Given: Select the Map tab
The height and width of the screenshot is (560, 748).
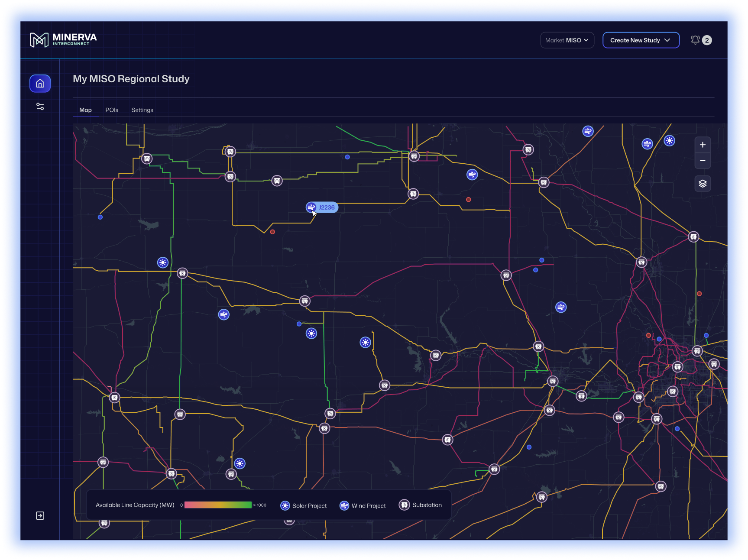Looking at the screenshot, I should point(85,110).
